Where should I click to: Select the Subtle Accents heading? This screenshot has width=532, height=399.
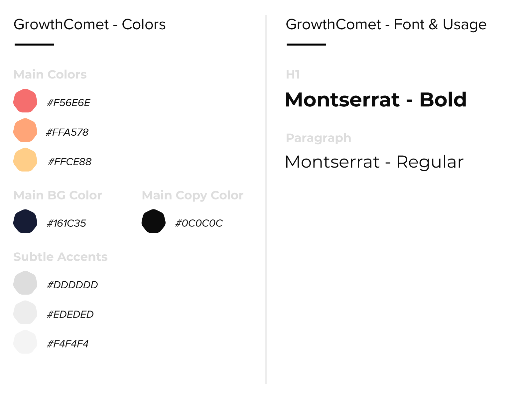61,257
